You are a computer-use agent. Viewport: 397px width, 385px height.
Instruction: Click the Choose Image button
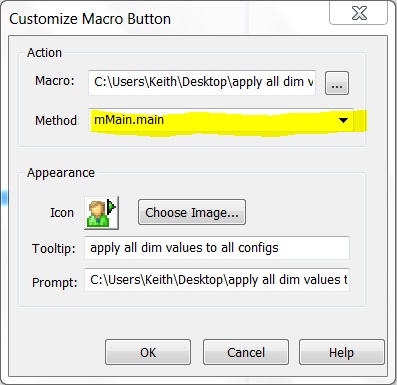(192, 212)
